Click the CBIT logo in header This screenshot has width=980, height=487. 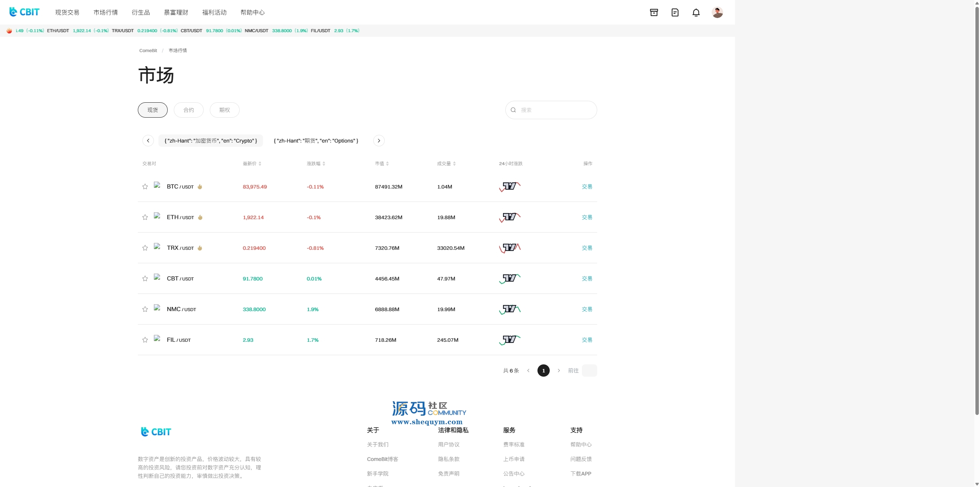[24, 12]
